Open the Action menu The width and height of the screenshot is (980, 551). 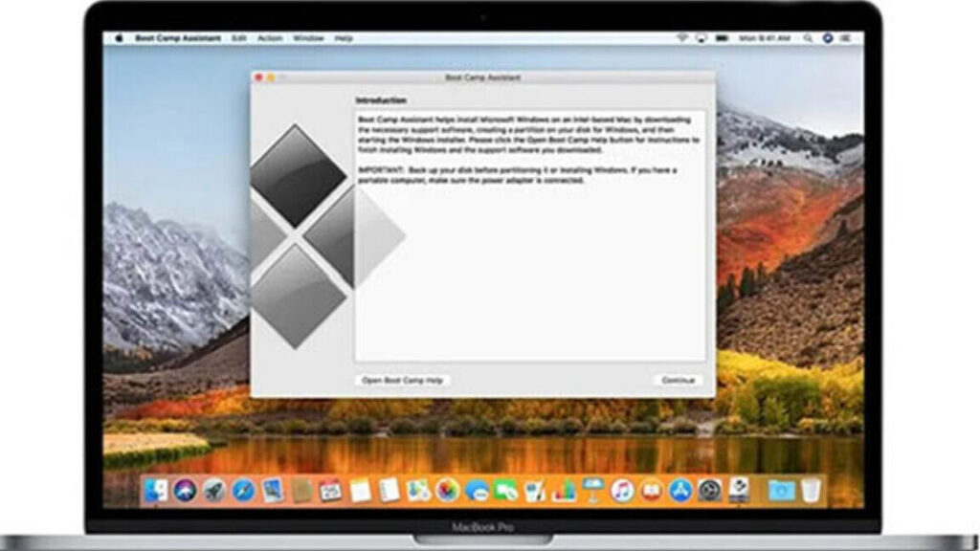point(270,38)
